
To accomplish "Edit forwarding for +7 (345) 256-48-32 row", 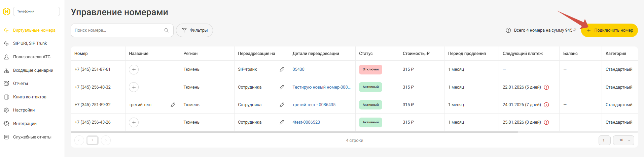I will 282,87.
